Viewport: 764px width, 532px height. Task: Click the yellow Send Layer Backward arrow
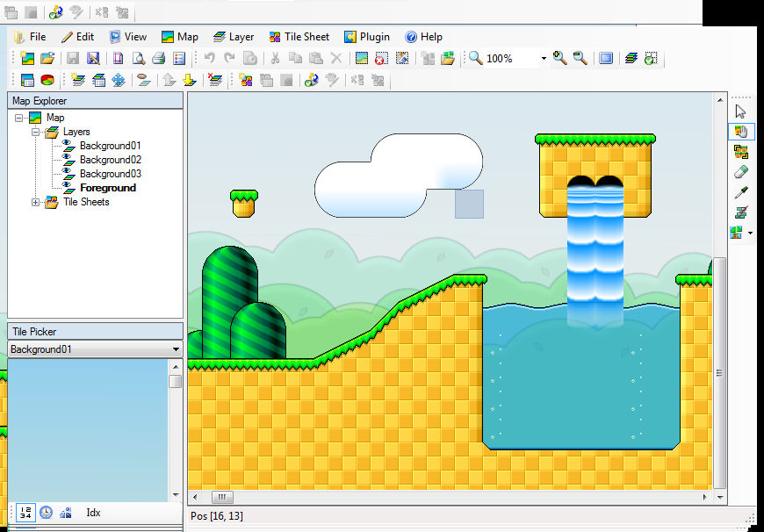coord(190,80)
